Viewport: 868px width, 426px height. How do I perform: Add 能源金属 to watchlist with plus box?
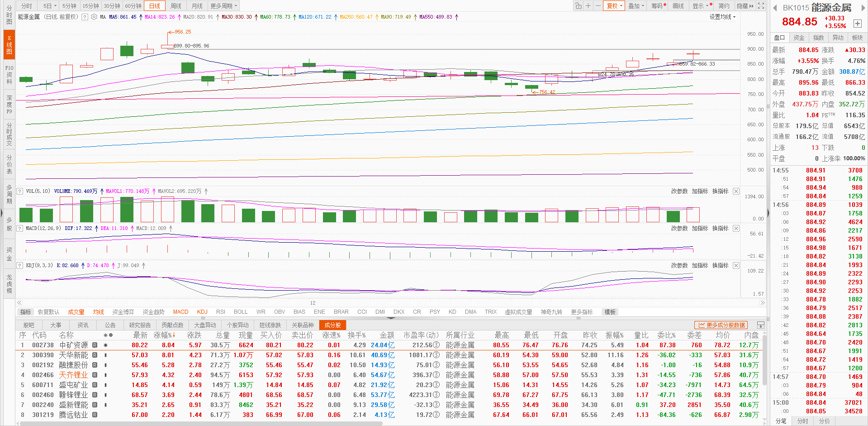857,24
